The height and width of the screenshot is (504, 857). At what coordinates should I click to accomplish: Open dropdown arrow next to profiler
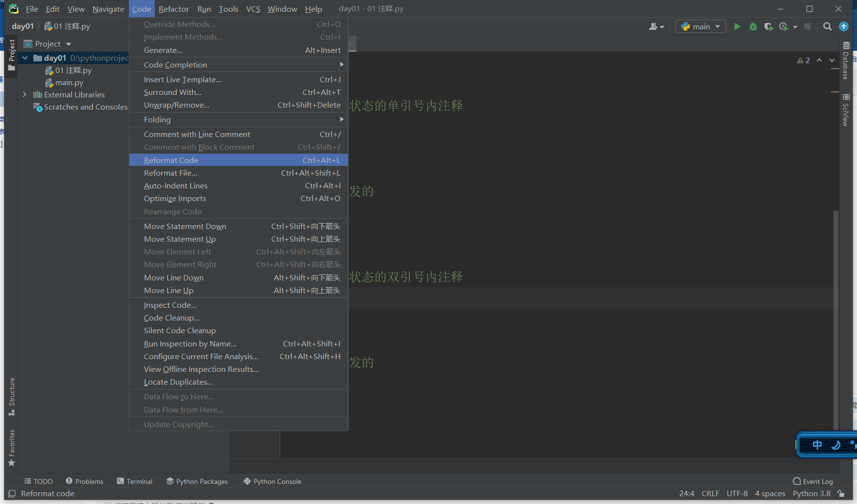click(795, 26)
